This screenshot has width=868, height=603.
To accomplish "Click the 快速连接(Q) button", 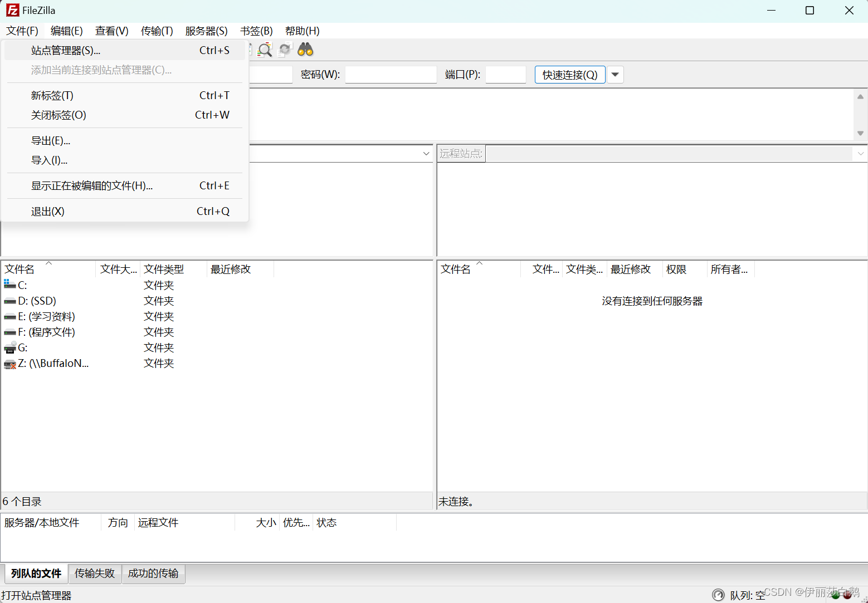I will point(570,75).
